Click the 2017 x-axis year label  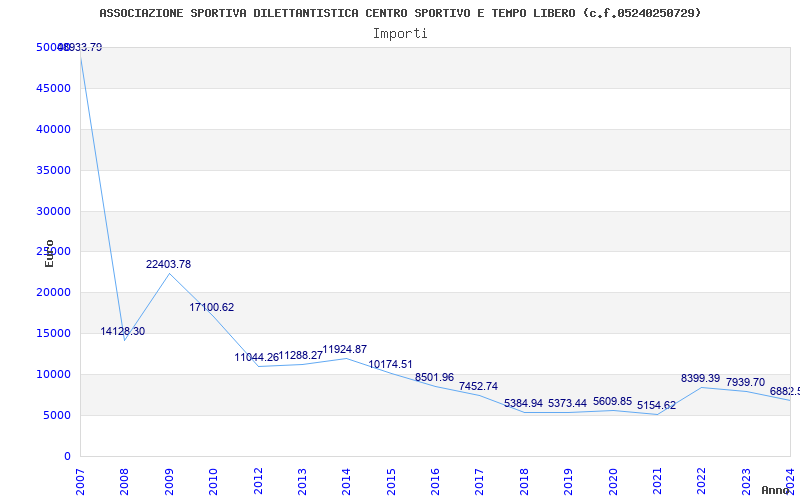pyautogui.click(x=480, y=482)
